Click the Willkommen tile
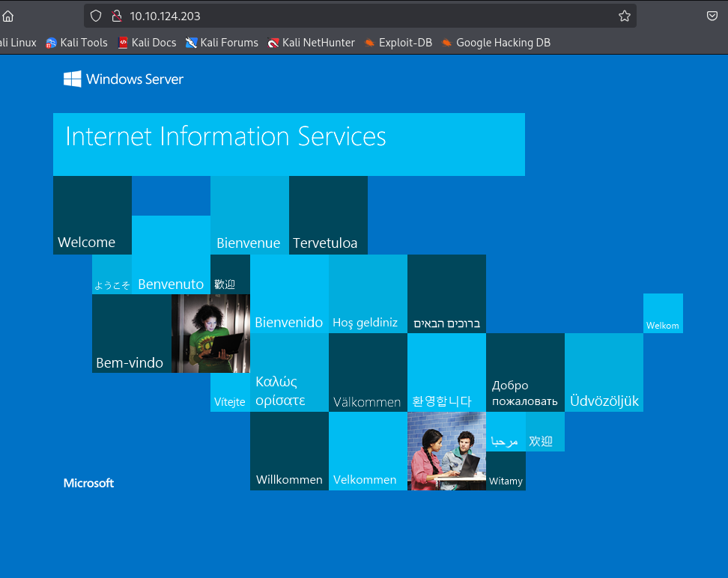 [x=289, y=451]
